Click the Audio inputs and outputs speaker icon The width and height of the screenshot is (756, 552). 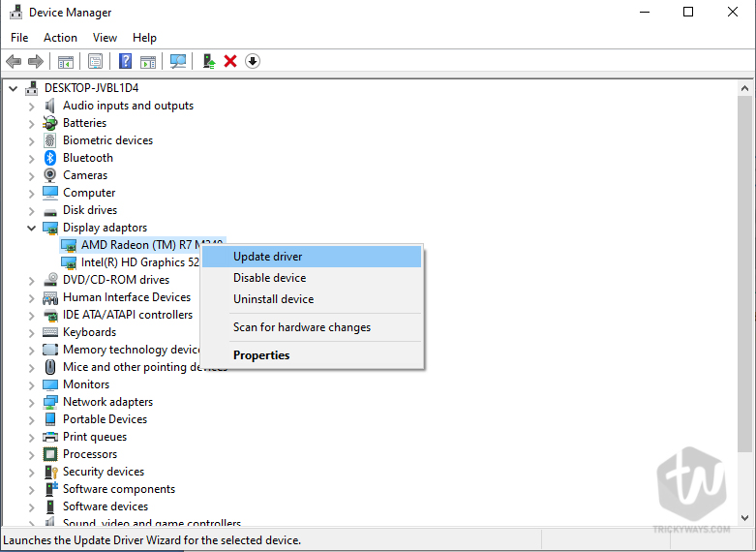(x=50, y=106)
